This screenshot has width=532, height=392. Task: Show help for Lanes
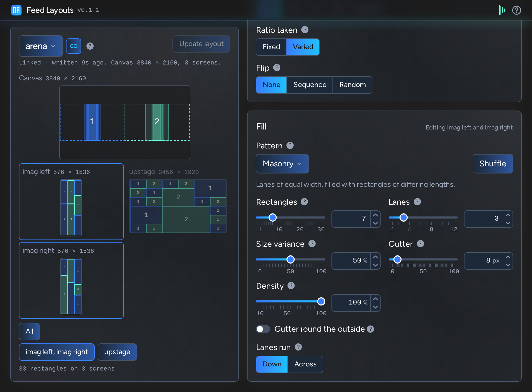pos(417,202)
